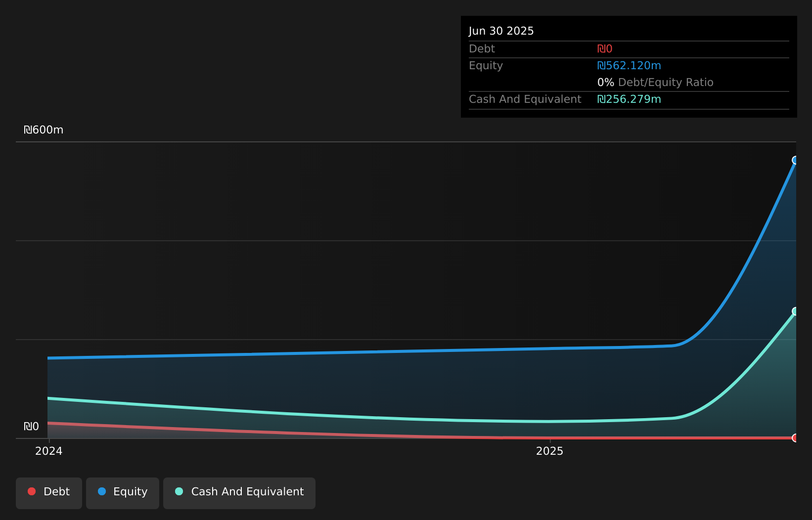Select the 2025 axis label
Image resolution: width=812 pixels, height=520 pixels.
coord(550,450)
